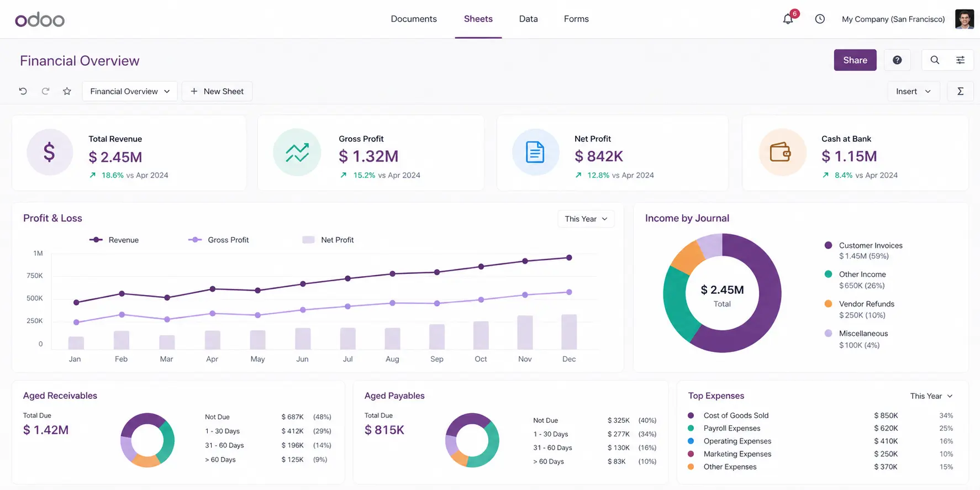980x490 pixels.
Task: Click the help question mark icon
Action: tap(897, 60)
